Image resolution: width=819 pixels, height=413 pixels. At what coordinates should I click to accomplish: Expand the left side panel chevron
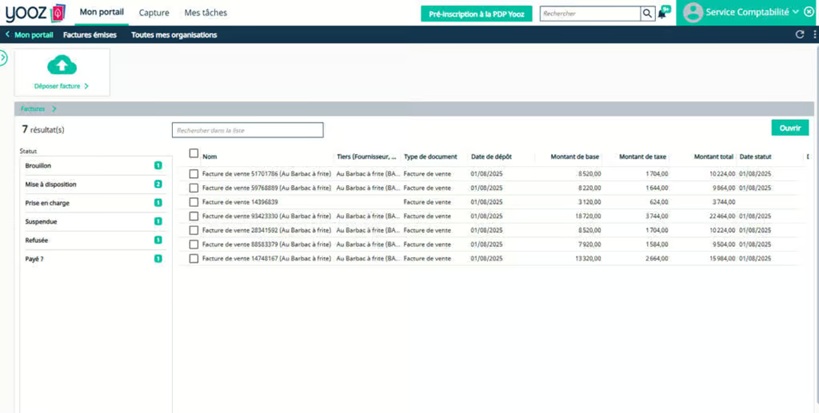click(x=3, y=59)
